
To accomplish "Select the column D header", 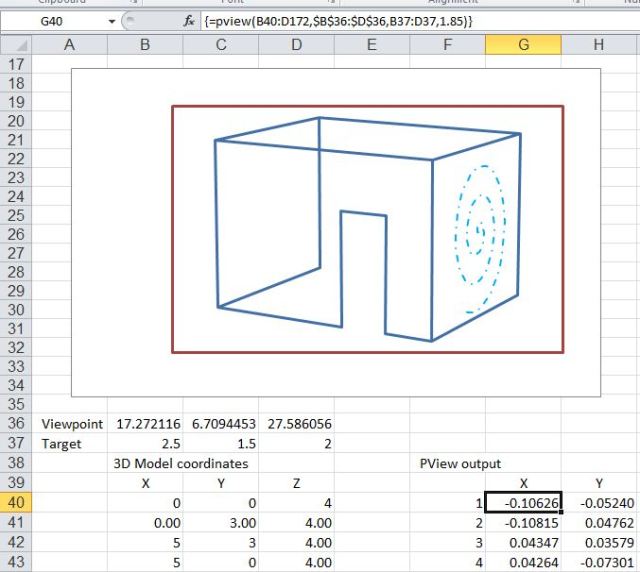I will (296, 43).
